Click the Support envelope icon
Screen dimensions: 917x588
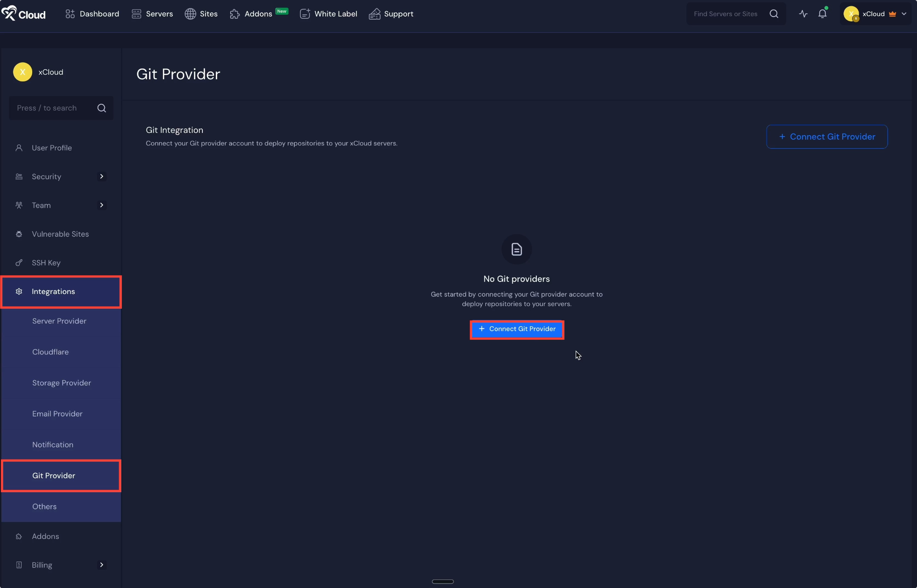pos(374,14)
